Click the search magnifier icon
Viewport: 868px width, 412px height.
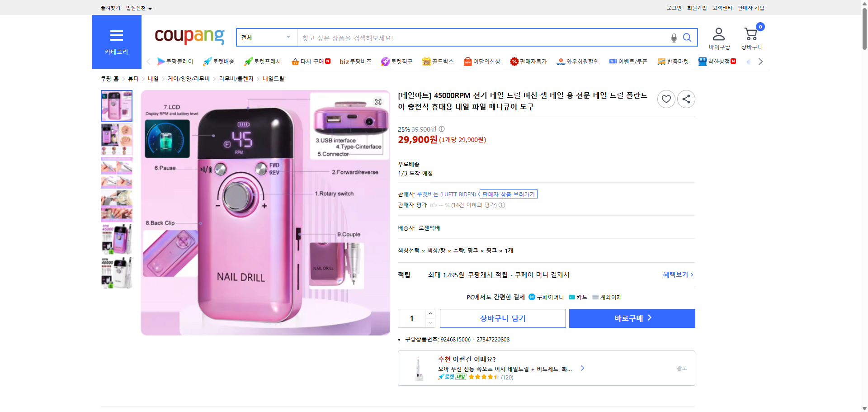[687, 38]
